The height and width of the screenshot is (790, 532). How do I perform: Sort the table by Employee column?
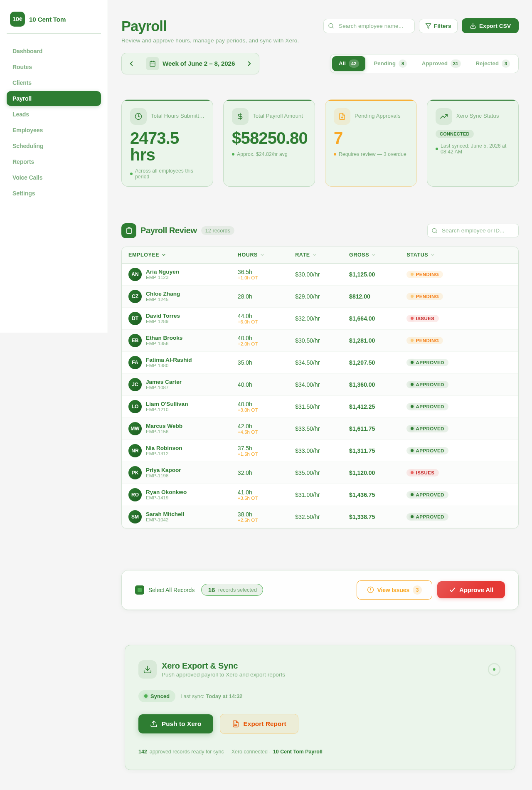147,255
